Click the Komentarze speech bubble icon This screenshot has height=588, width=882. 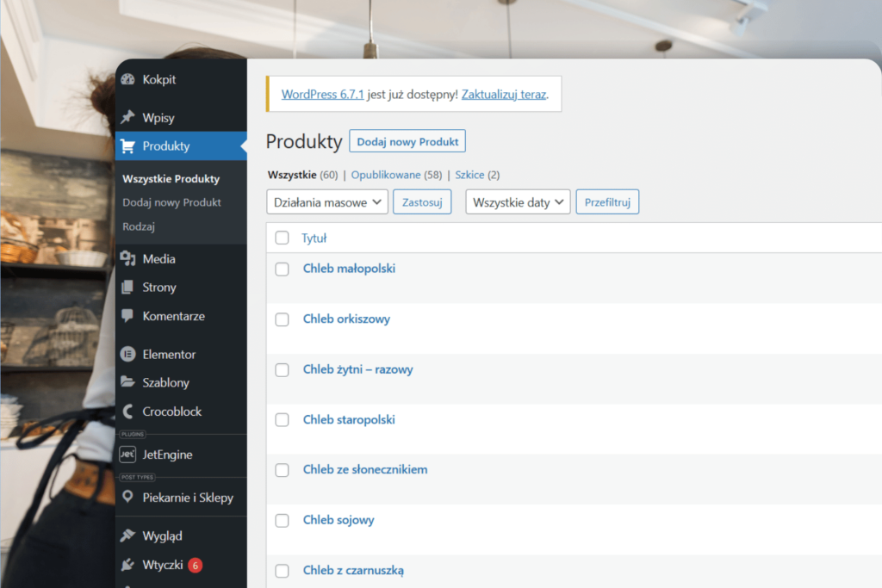tap(128, 316)
